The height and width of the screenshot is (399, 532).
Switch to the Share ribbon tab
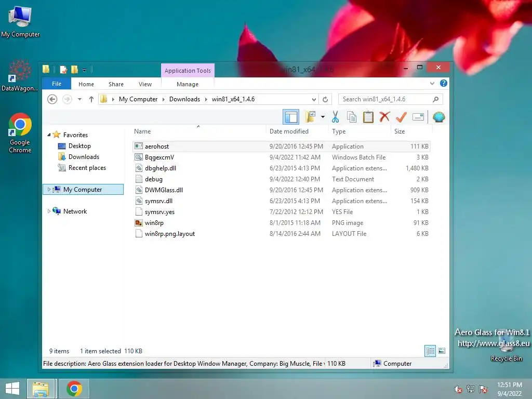(x=116, y=84)
